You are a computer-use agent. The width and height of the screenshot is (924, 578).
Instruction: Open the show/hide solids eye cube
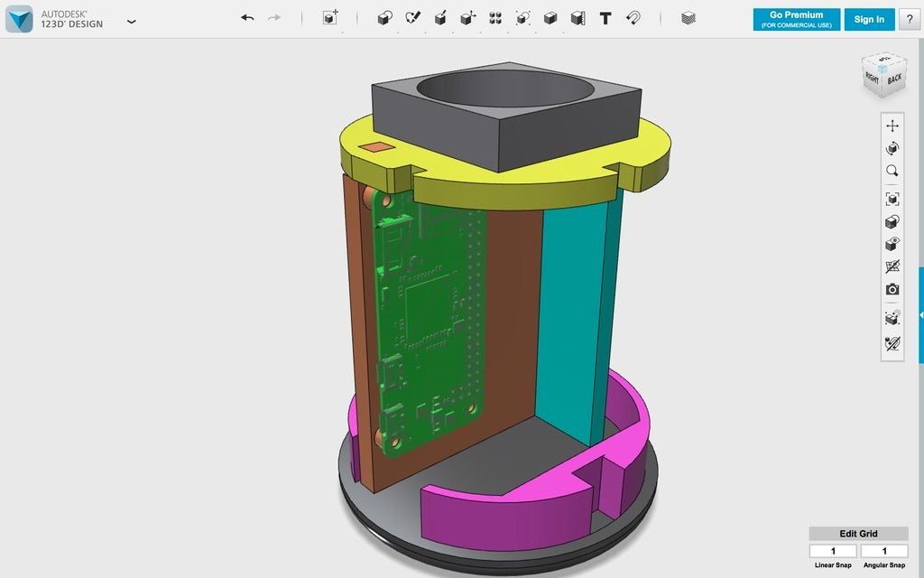pos(892,244)
